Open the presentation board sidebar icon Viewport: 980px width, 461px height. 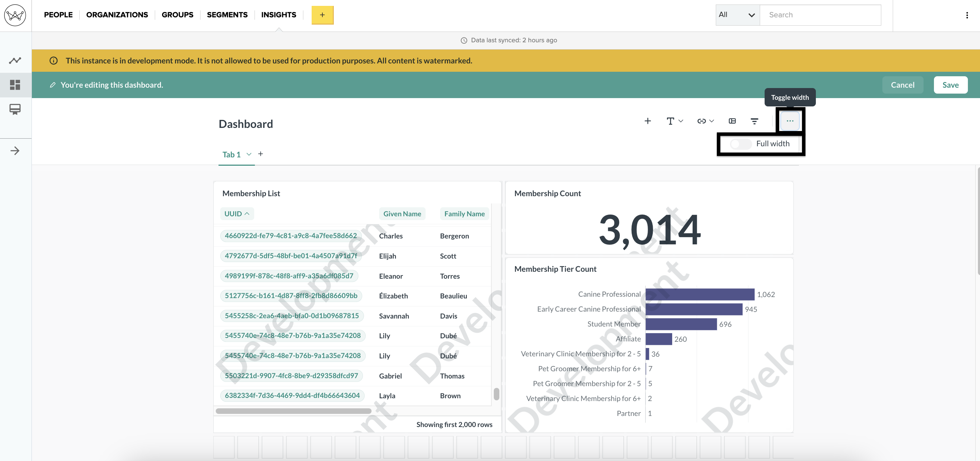click(x=15, y=110)
